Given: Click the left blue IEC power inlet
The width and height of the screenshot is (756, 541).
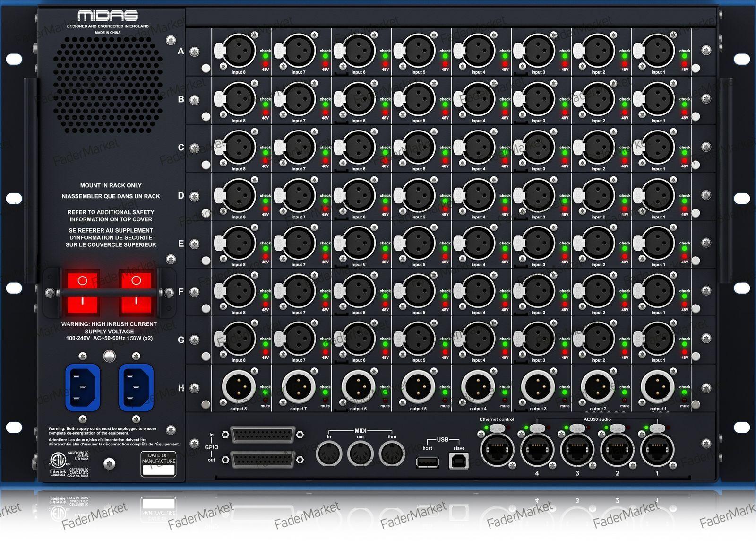Looking at the screenshot, I should [83, 387].
